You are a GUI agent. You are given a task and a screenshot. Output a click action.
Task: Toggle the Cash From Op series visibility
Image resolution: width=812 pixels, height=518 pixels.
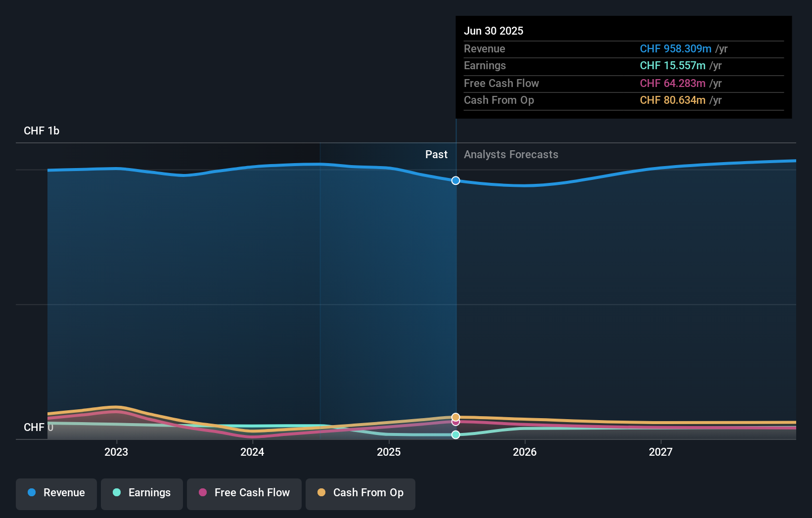(360, 494)
